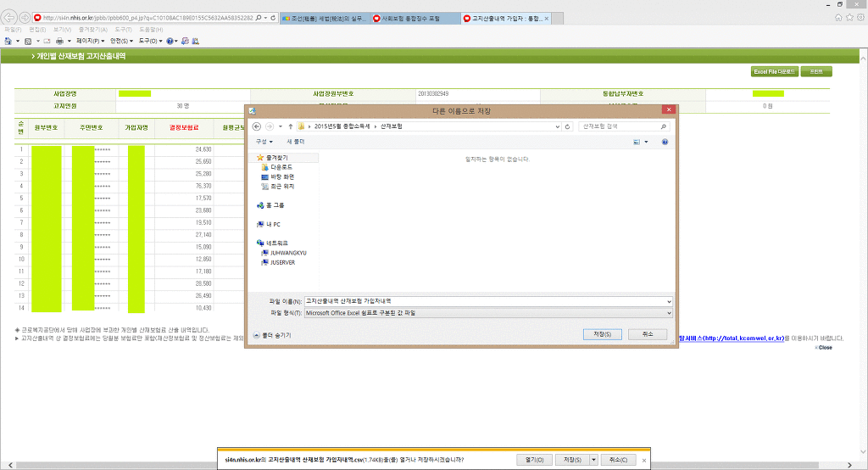
Task: Click the 파일 이름 filename field
Action: point(484,301)
